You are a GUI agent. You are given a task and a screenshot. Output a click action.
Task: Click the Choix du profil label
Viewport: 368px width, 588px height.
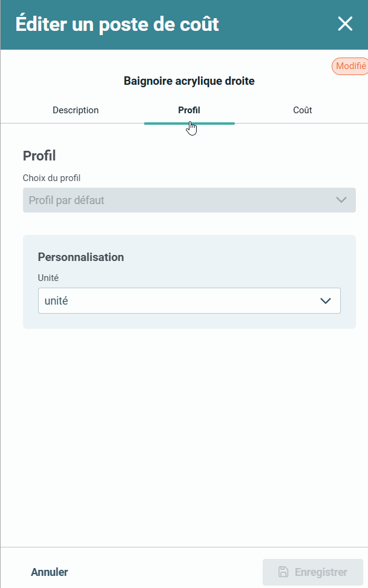point(51,178)
